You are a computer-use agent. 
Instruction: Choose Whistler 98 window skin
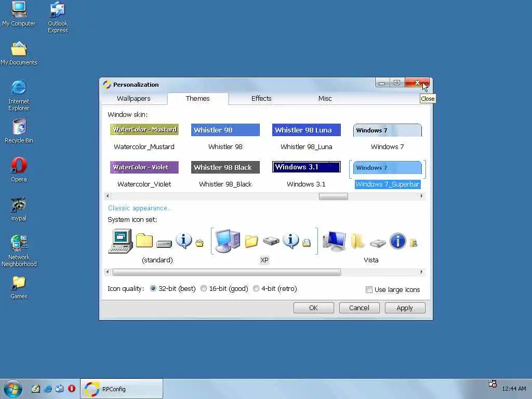(225, 137)
